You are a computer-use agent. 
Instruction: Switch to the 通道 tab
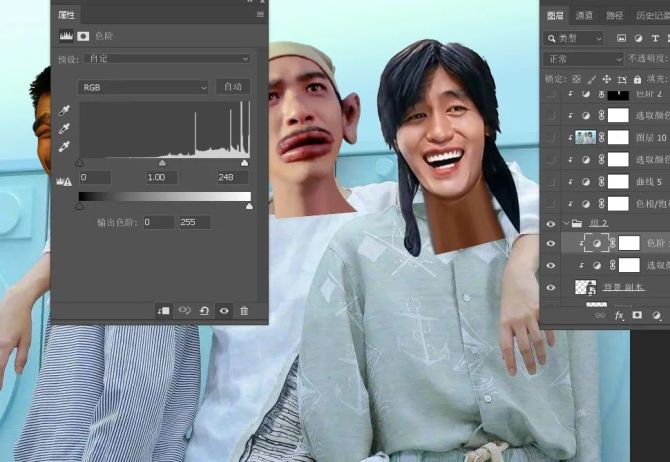pos(584,15)
